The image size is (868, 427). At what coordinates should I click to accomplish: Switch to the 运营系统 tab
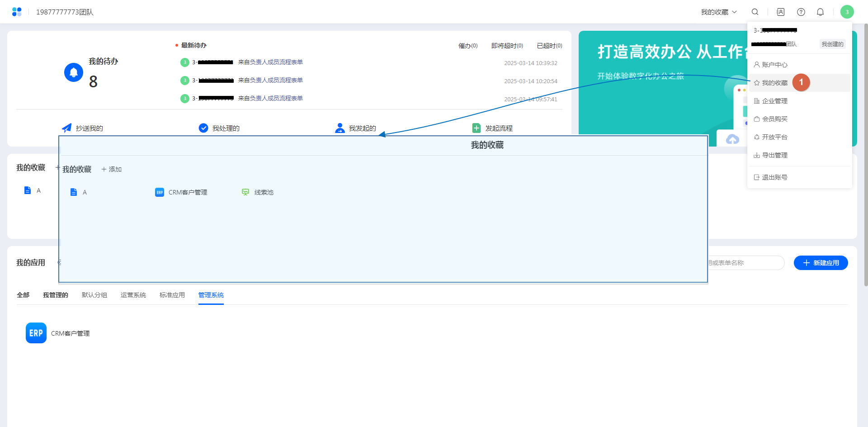[x=133, y=295]
